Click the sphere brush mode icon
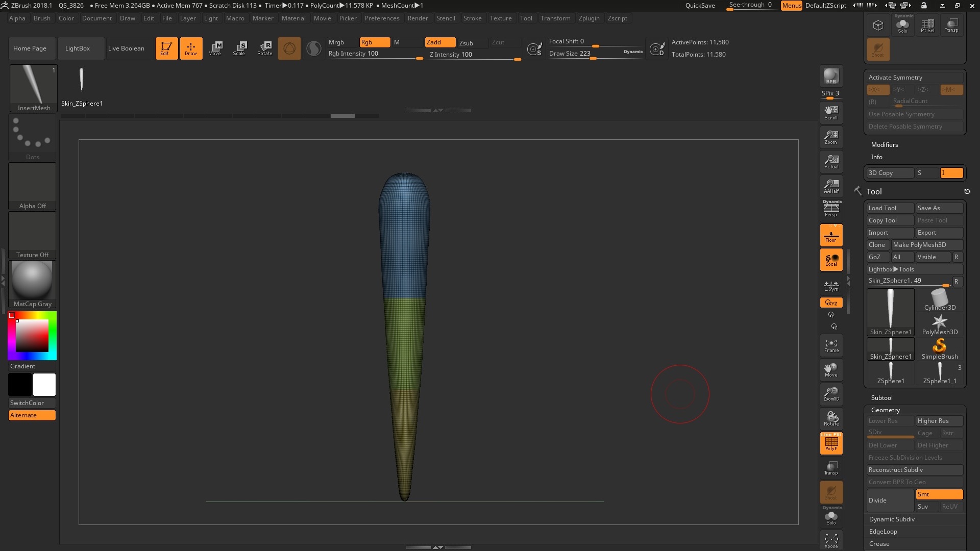 coord(314,48)
